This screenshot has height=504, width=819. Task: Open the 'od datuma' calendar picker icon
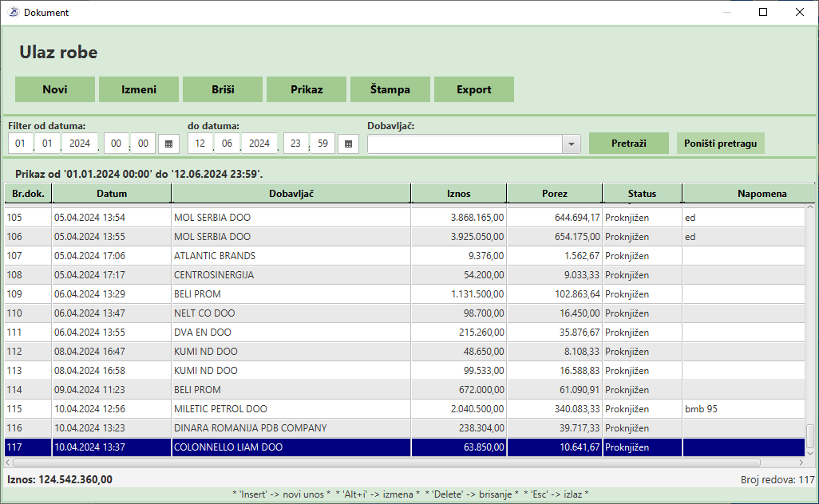[x=168, y=144]
